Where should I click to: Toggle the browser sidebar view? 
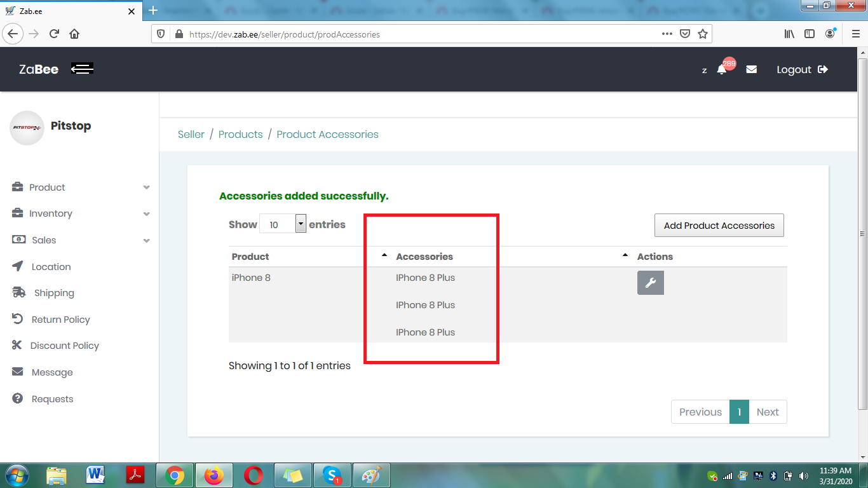pyautogui.click(x=810, y=34)
